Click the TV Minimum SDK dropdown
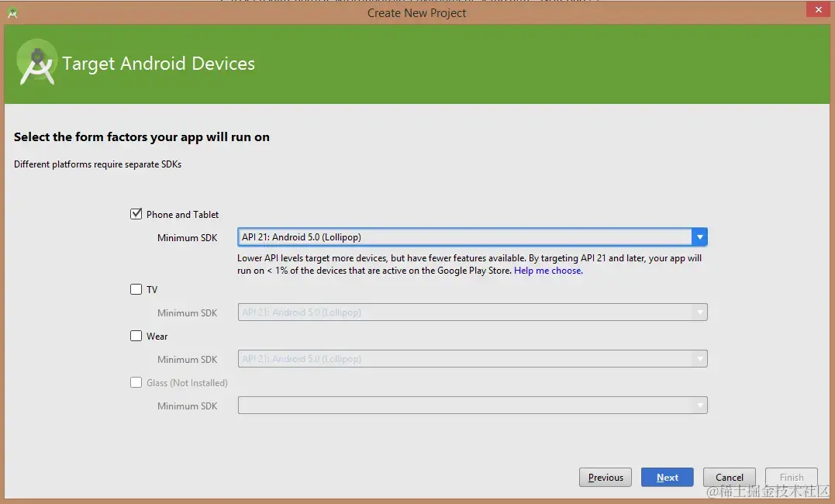 [472, 312]
